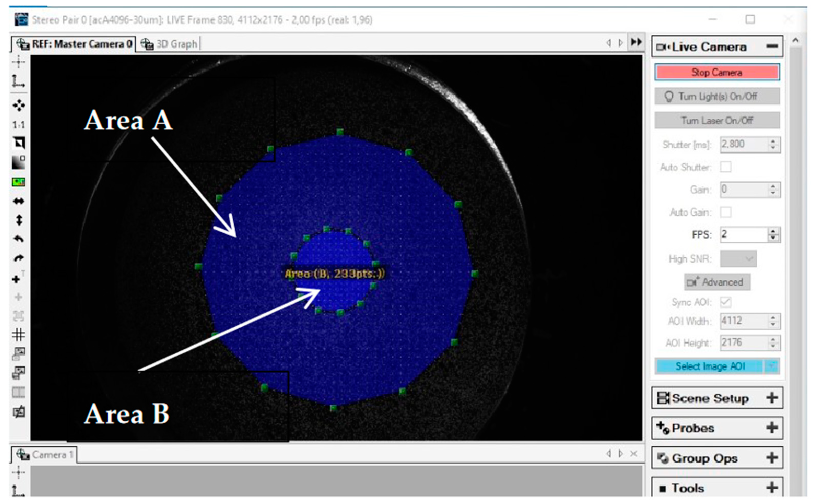Click the Turn Laser On/Off button
Image resolution: width=813 pixels, height=504 pixels.
pyautogui.click(x=717, y=120)
